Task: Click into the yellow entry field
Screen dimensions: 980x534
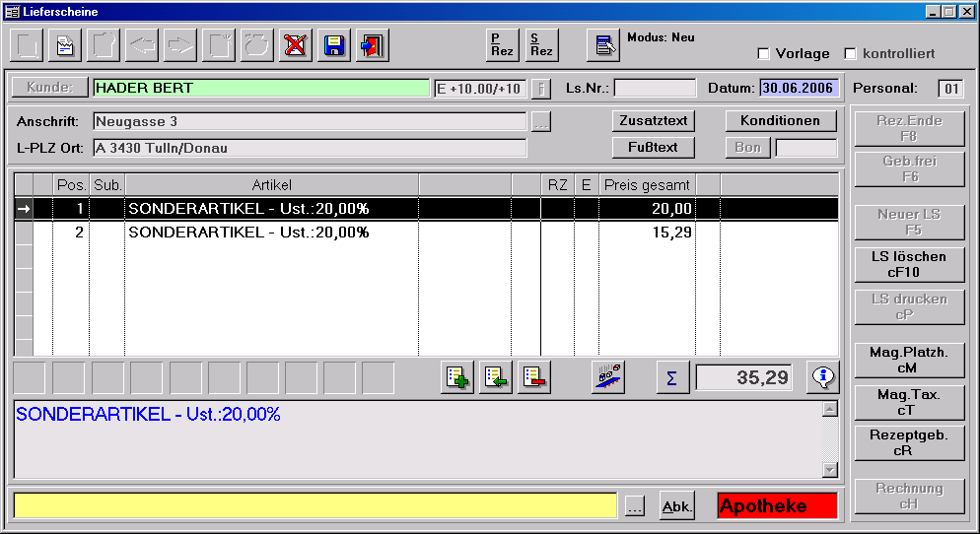Action: tap(315, 506)
